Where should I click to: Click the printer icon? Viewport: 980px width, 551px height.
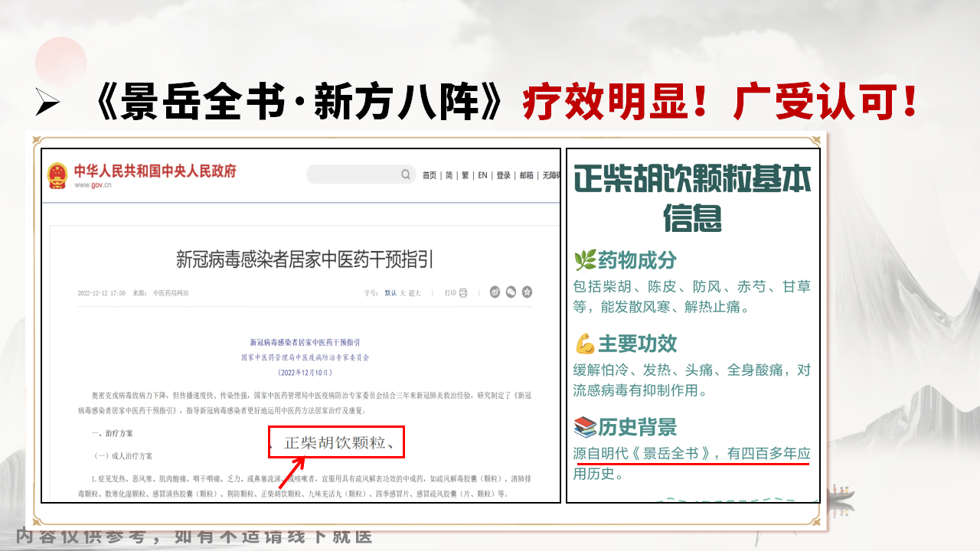click(462, 292)
